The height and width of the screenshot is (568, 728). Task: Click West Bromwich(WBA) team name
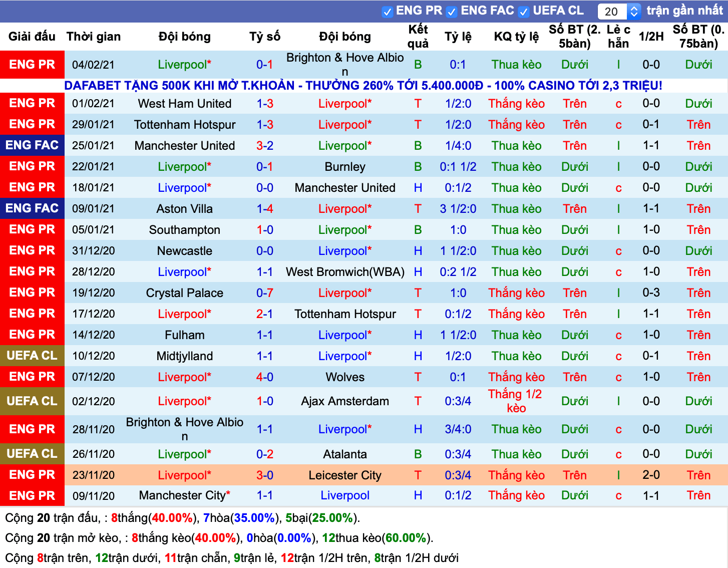pos(345,272)
